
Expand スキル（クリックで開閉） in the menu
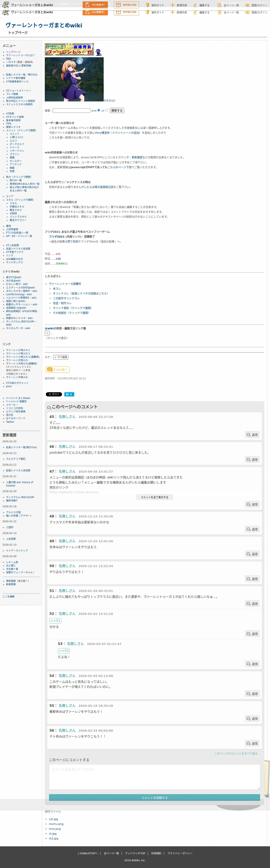tap(20, 200)
